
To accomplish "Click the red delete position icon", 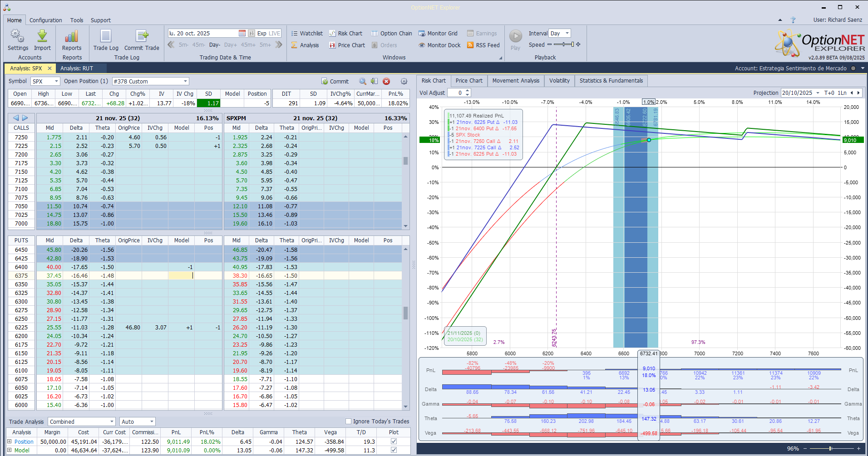I will 386,81.
